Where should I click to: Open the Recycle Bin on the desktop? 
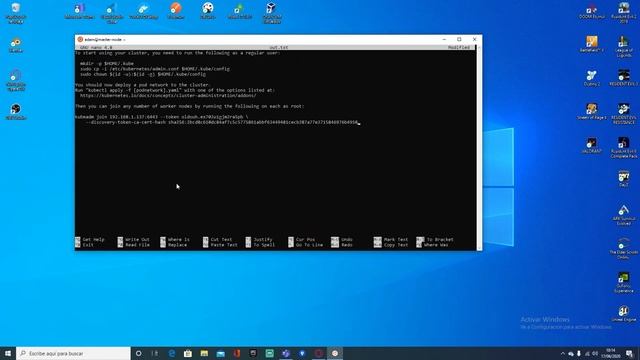coord(16,13)
